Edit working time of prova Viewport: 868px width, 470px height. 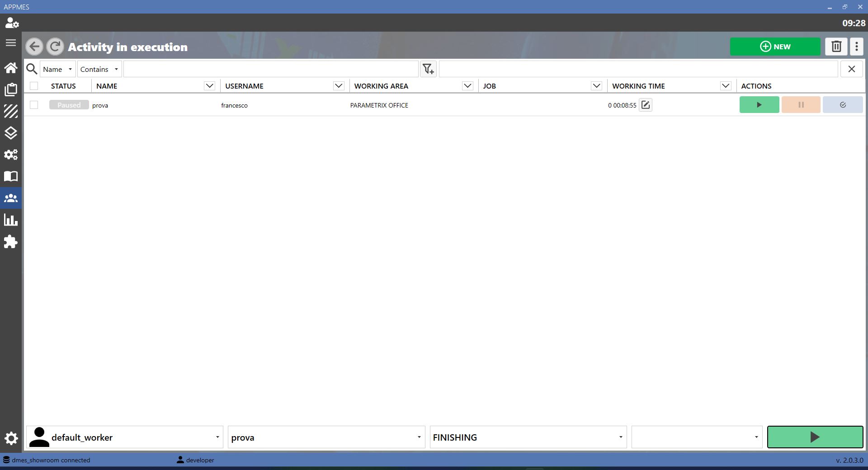click(x=646, y=105)
